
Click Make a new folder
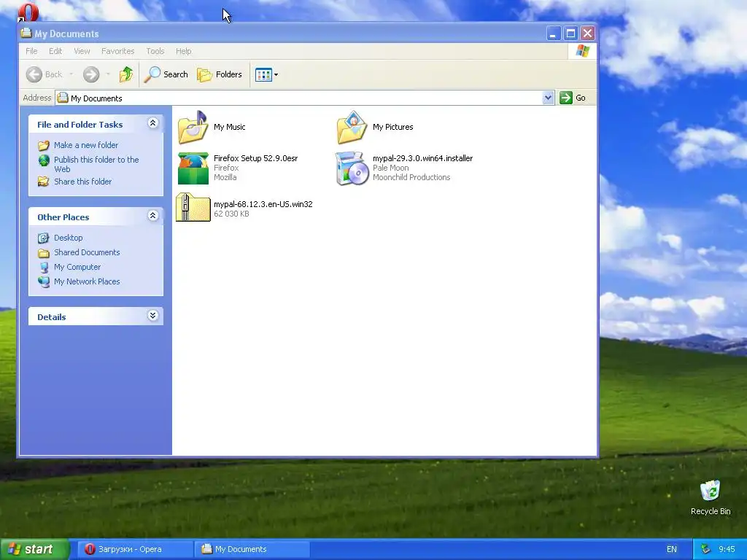[x=86, y=145]
